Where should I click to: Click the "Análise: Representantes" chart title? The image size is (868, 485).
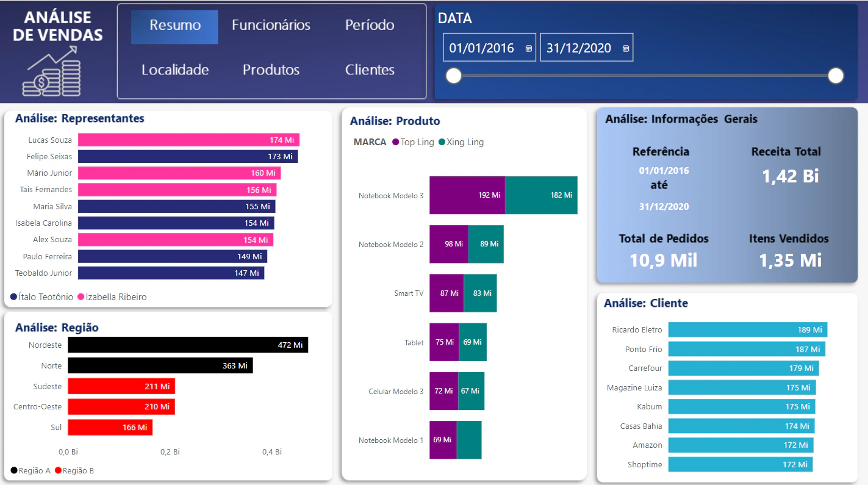[80, 118]
